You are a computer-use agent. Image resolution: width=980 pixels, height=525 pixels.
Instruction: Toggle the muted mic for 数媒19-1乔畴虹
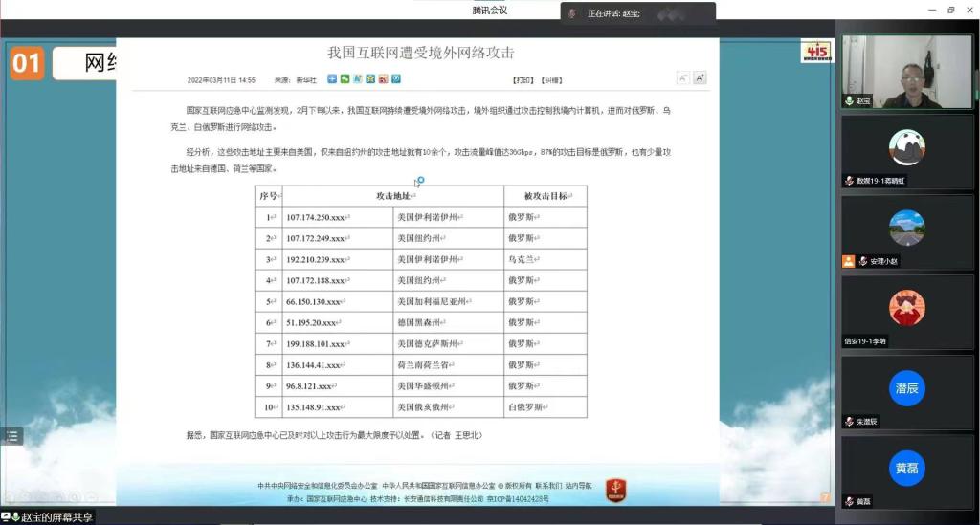(849, 181)
